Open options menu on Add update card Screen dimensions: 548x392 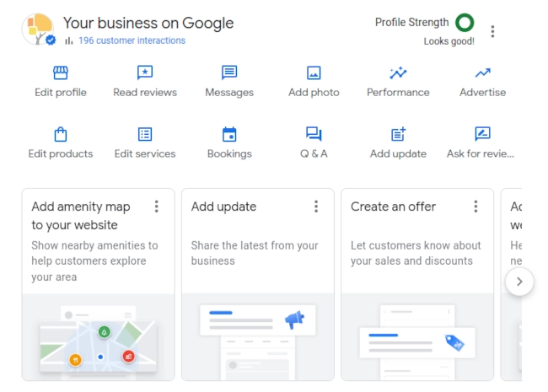coord(316,207)
